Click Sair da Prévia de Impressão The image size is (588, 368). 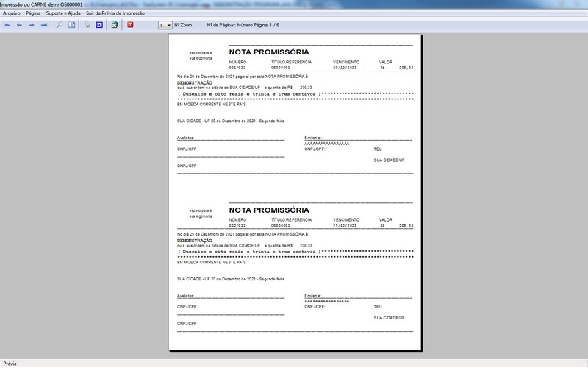point(115,13)
